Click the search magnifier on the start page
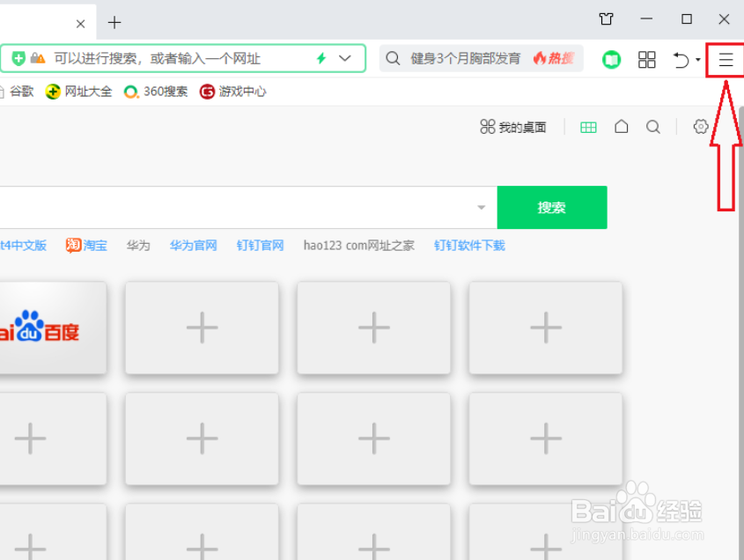 (652, 126)
